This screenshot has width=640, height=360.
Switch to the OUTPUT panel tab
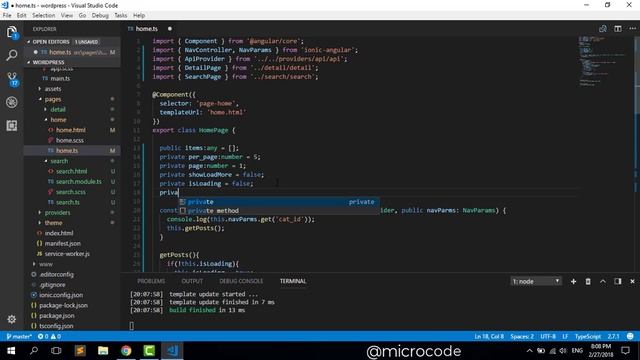pyautogui.click(x=192, y=281)
